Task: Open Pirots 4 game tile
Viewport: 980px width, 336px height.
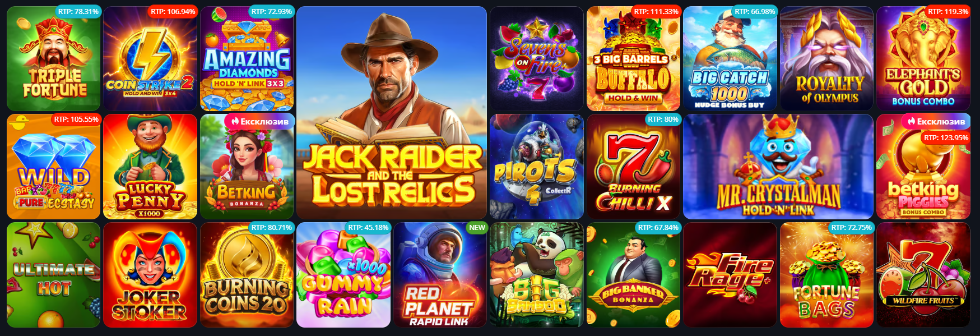Action: pyautogui.click(x=537, y=167)
